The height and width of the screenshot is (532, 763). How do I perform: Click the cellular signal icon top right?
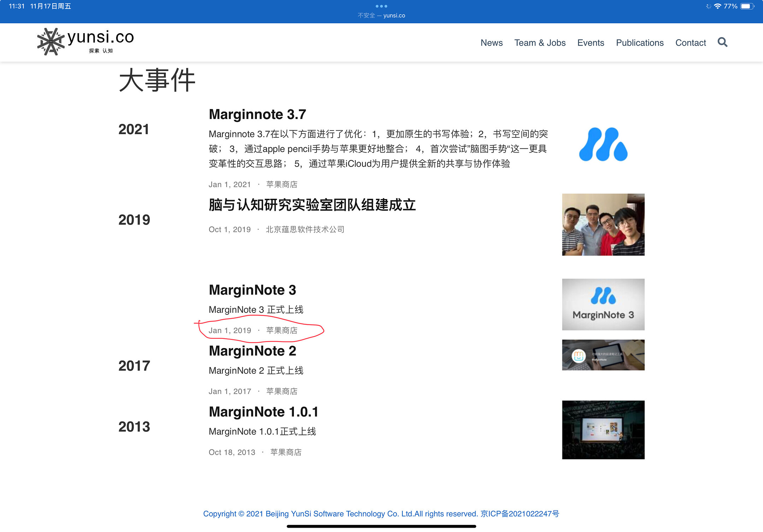click(x=708, y=6)
